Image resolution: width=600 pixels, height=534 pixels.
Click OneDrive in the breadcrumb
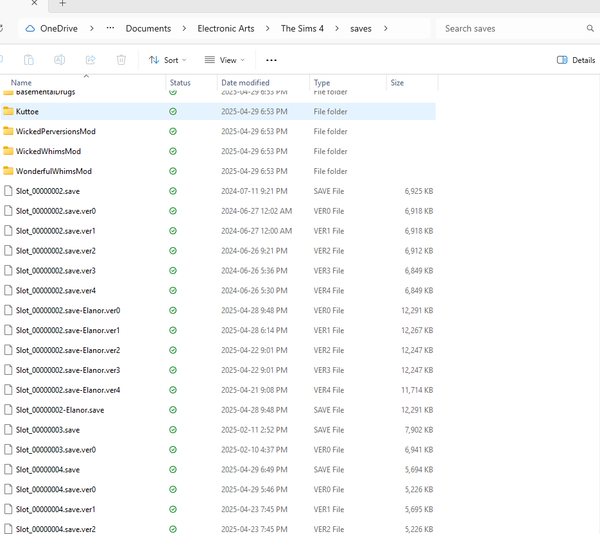59,28
